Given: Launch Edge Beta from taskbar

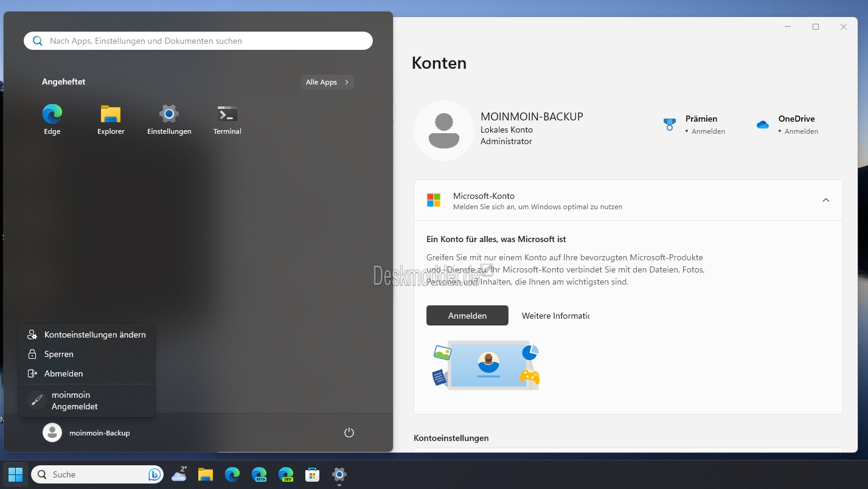Looking at the screenshot, I should point(259,474).
